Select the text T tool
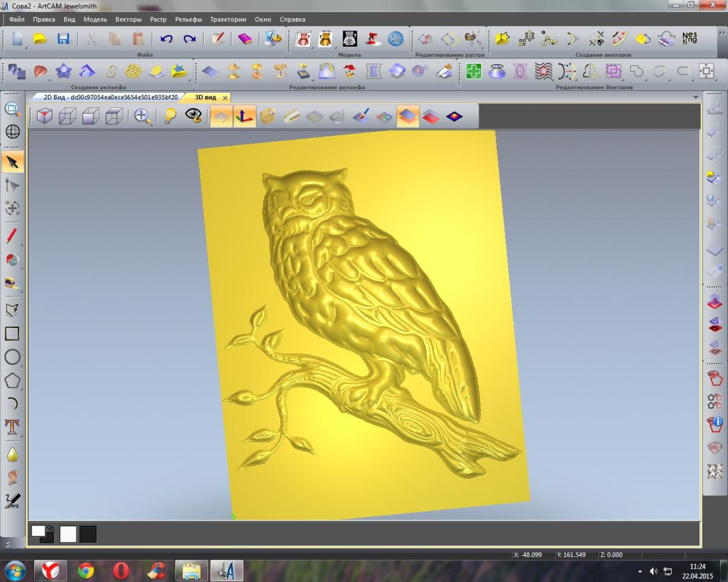728x582 pixels. pyautogui.click(x=12, y=427)
